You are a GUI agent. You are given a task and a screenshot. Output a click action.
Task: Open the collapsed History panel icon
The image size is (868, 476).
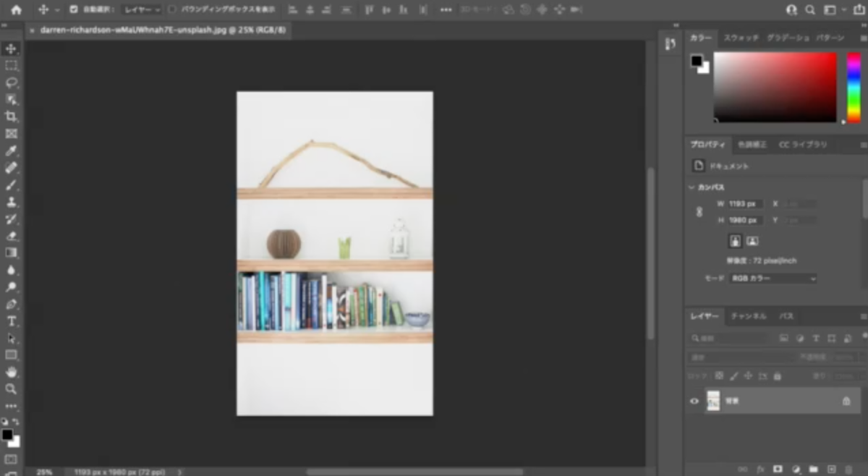click(670, 43)
